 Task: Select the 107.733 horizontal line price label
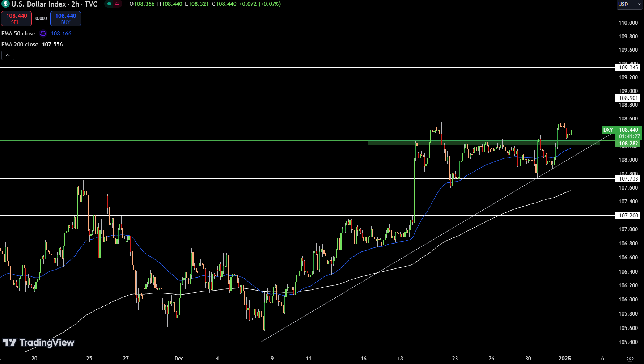[x=628, y=179]
